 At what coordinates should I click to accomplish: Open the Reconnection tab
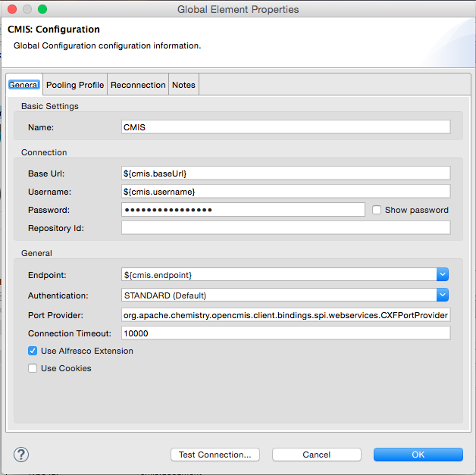point(138,85)
